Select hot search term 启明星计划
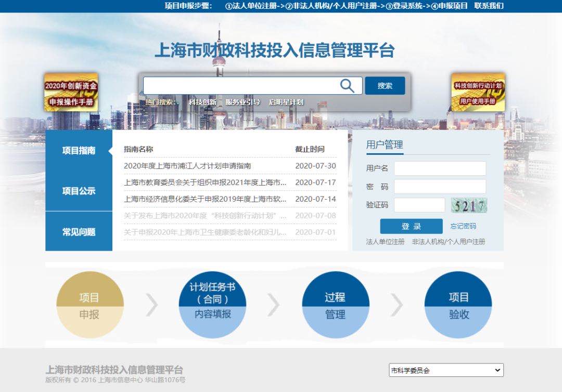 (x=286, y=102)
